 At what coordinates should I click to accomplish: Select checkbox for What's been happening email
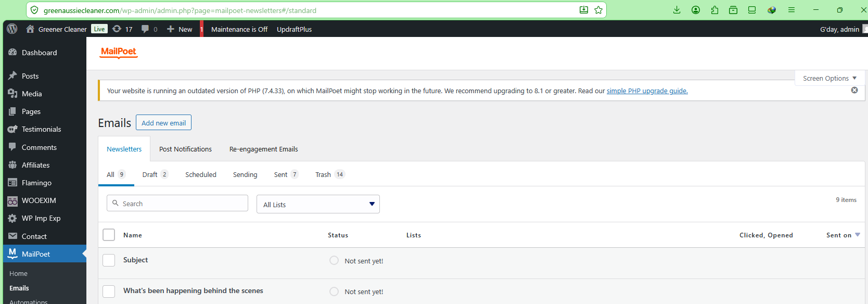pyautogui.click(x=109, y=291)
